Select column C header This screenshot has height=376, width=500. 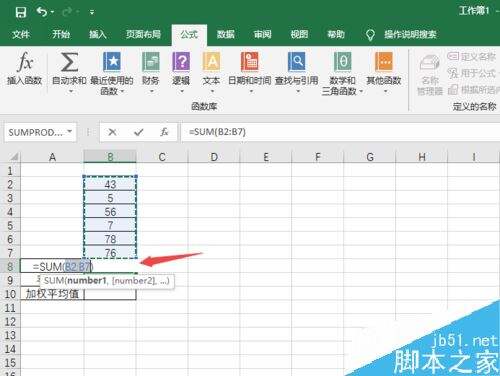click(162, 157)
